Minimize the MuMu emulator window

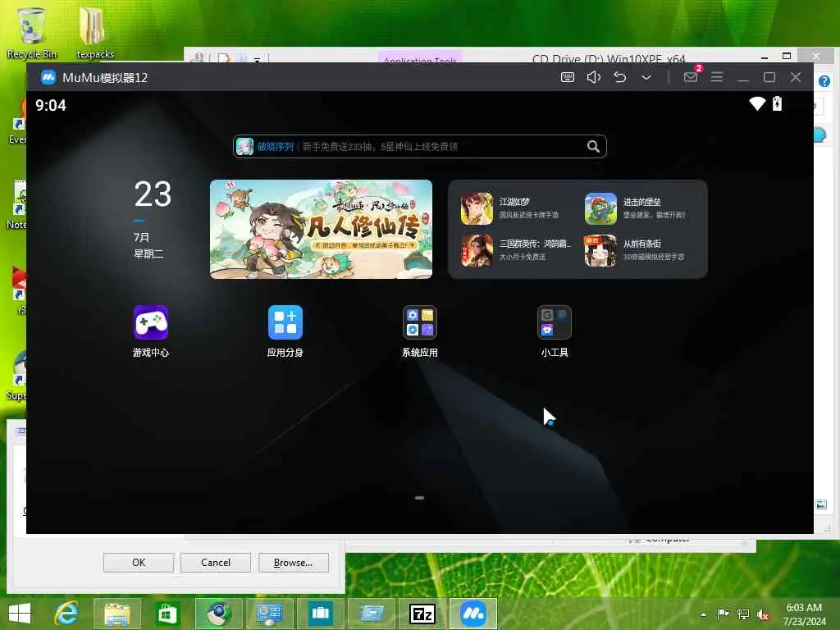coord(742,78)
